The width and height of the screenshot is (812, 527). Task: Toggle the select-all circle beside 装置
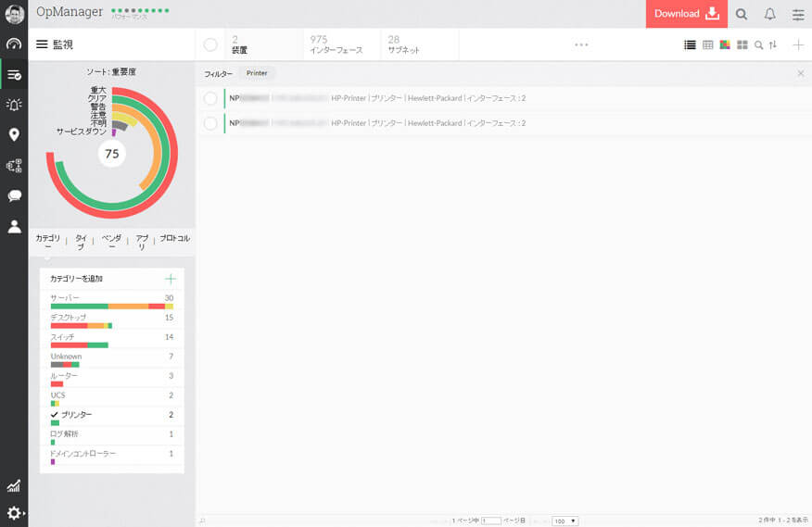coord(210,44)
